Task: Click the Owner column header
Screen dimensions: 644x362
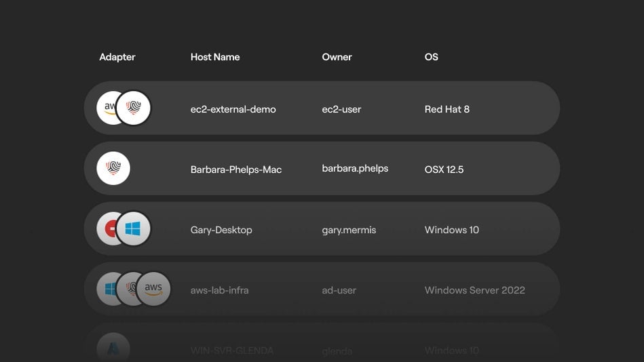Action: pos(337,57)
